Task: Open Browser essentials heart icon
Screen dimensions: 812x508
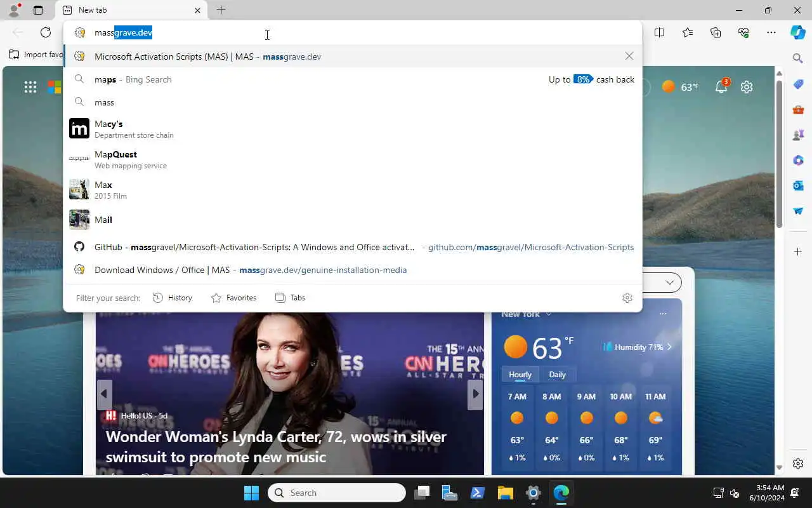Action: (743, 32)
